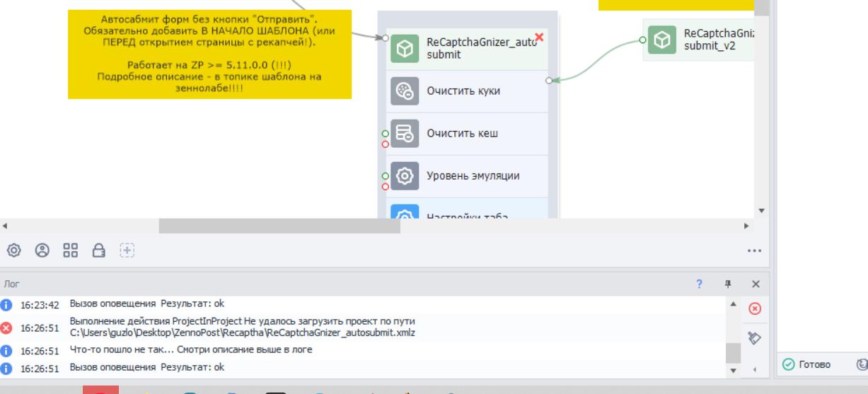Pin the log panel
Viewport: 868px width, 394px height.
727,284
